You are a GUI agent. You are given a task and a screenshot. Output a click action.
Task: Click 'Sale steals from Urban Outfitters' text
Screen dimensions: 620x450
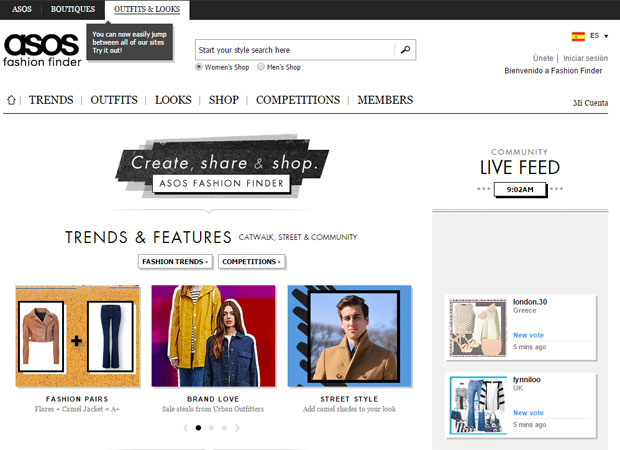[213, 409]
